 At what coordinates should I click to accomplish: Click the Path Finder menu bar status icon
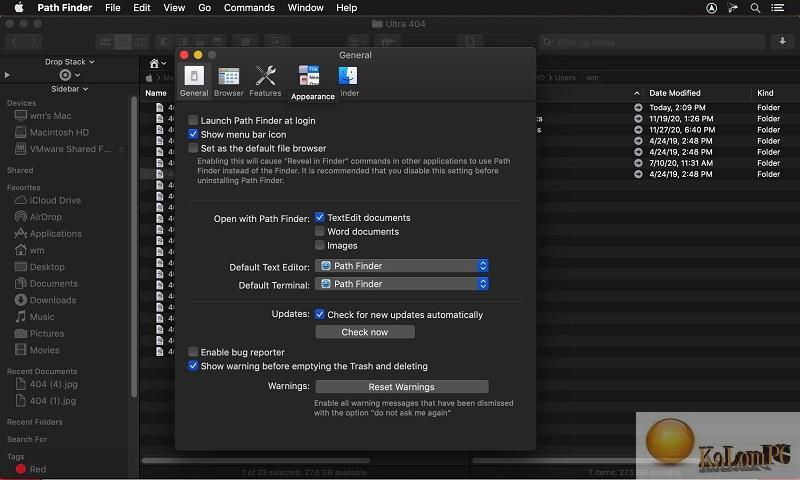tap(733, 8)
